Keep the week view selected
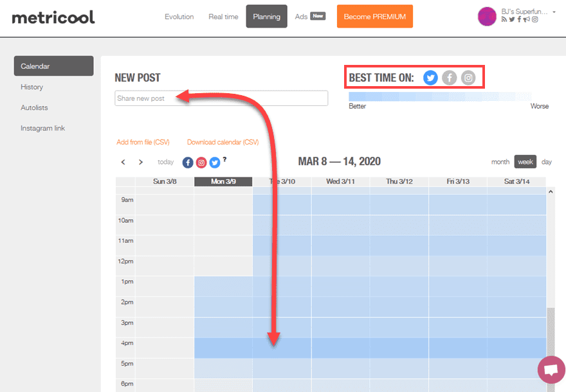 click(525, 162)
